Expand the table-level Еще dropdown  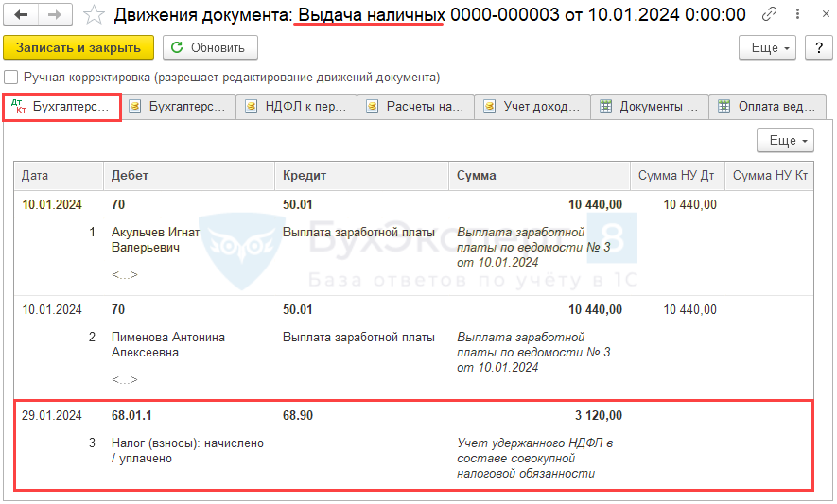pos(785,140)
